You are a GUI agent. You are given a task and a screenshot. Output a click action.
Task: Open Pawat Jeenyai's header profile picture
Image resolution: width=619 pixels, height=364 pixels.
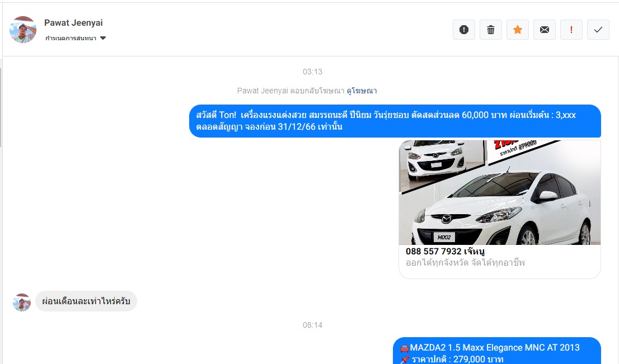[x=23, y=30]
